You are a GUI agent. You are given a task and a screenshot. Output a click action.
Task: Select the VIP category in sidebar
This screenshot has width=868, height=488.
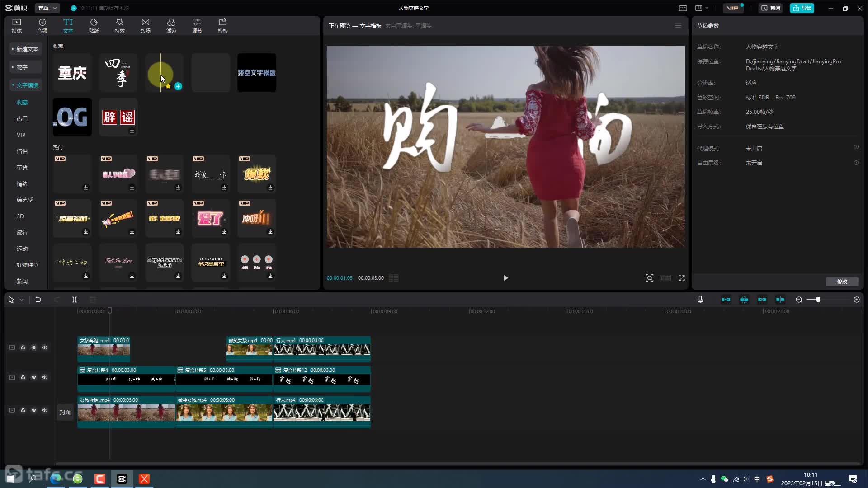(x=21, y=135)
